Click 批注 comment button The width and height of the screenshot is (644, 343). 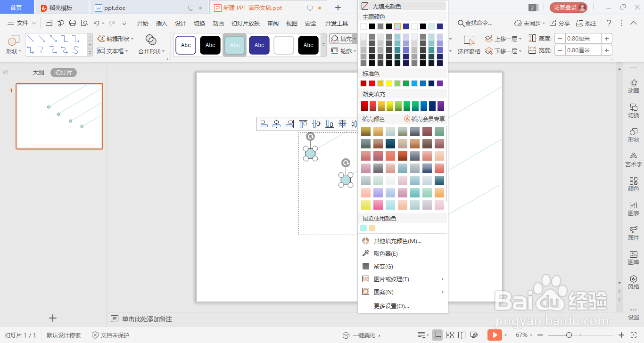click(586, 23)
